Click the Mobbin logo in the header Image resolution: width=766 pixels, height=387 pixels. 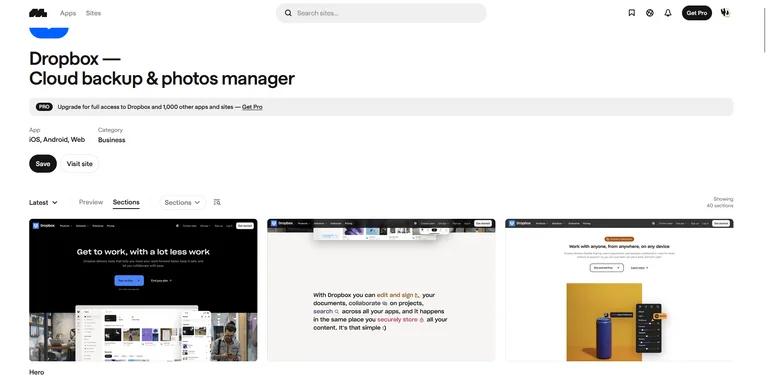[38, 13]
